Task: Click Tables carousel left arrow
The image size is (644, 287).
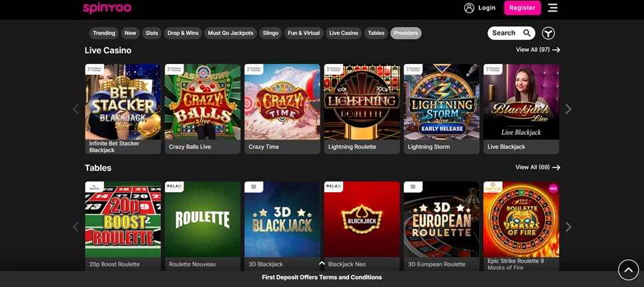Action: coord(75,227)
